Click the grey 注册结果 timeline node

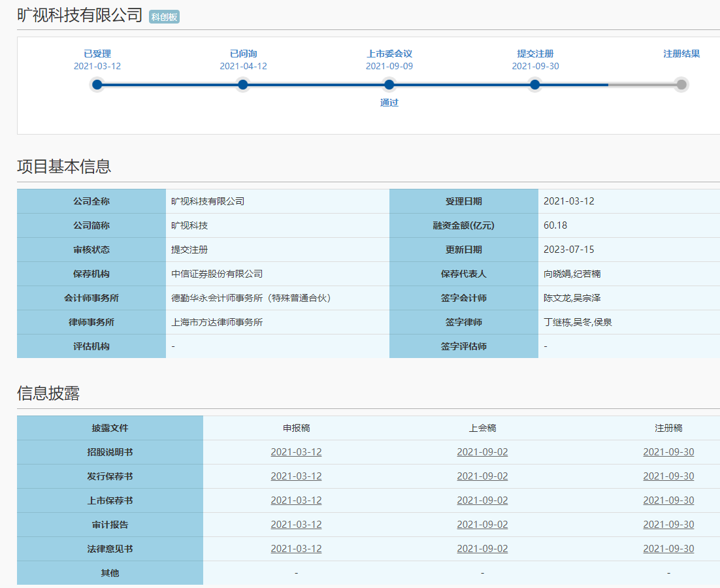click(x=681, y=84)
